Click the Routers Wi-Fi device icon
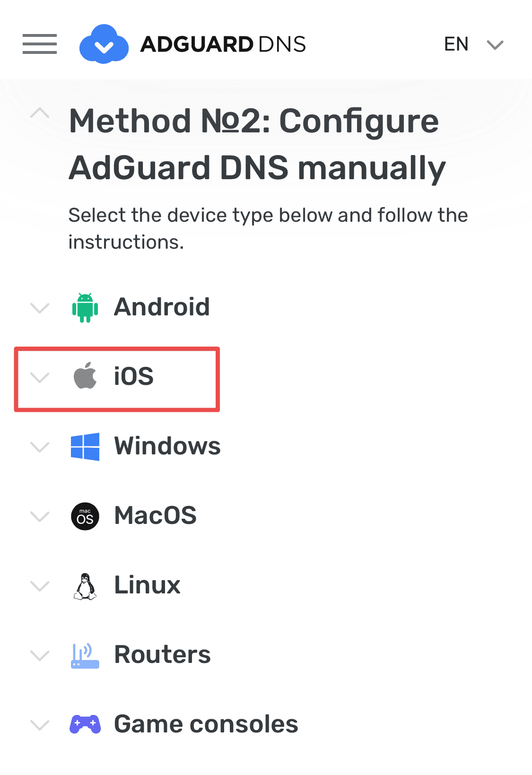The width and height of the screenshot is (532, 775). coord(85,655)
